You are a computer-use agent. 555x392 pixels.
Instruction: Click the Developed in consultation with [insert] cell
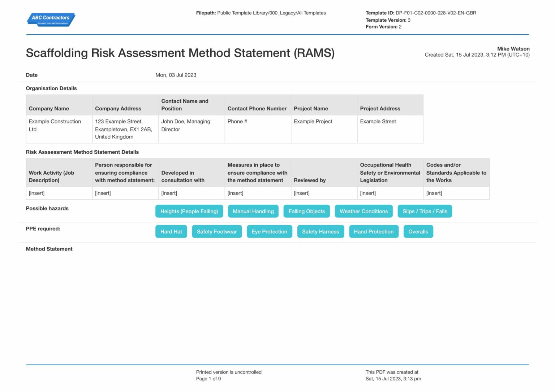coord(192,193)
